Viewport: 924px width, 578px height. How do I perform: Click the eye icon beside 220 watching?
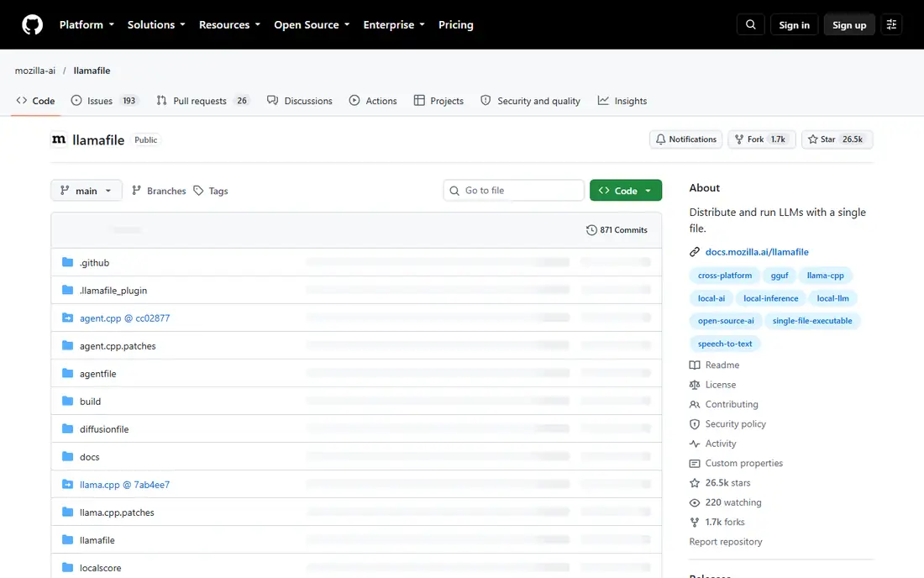coord(695,502)
